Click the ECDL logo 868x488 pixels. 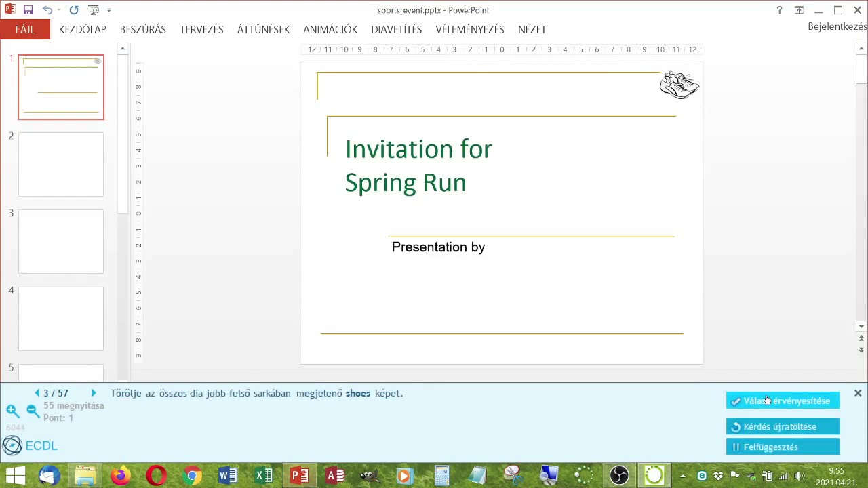(x=30, y=445)
